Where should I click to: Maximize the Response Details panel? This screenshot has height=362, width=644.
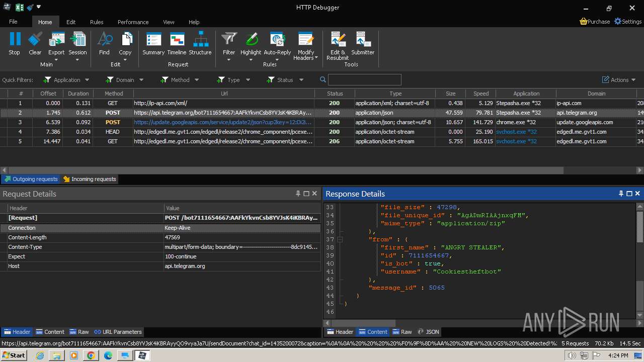629,194
